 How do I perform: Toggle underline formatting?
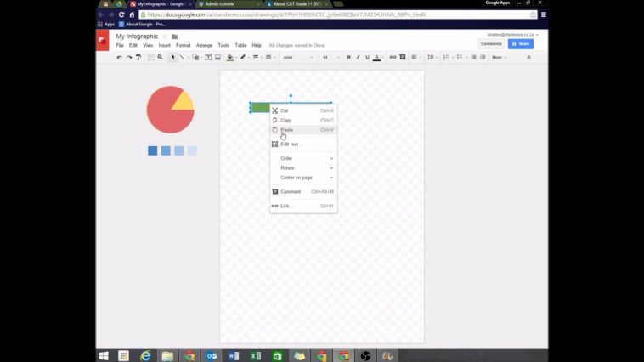pyautogui.click(x=367, y=57)
